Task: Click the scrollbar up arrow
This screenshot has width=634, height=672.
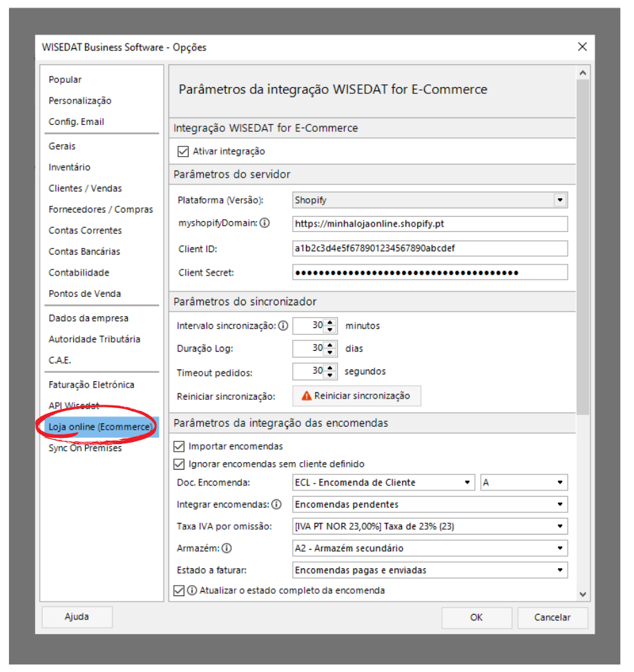Action: pyautogui.click(x=583, y=73)
